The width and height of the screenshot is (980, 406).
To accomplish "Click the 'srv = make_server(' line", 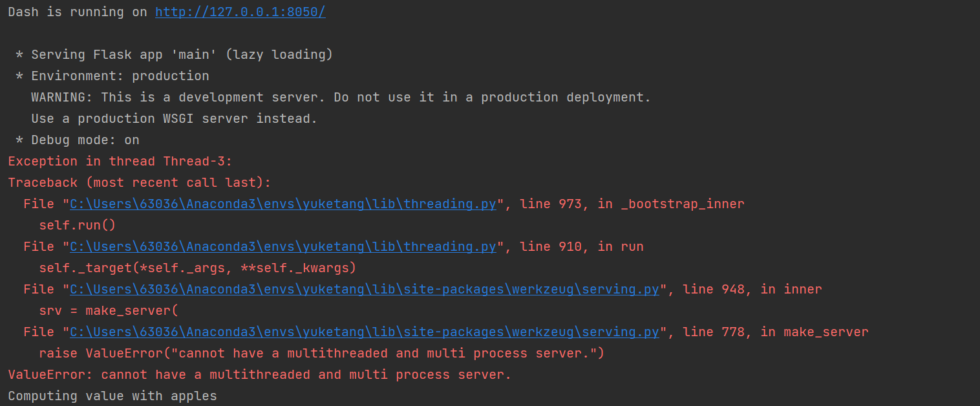I will [108, 311].
